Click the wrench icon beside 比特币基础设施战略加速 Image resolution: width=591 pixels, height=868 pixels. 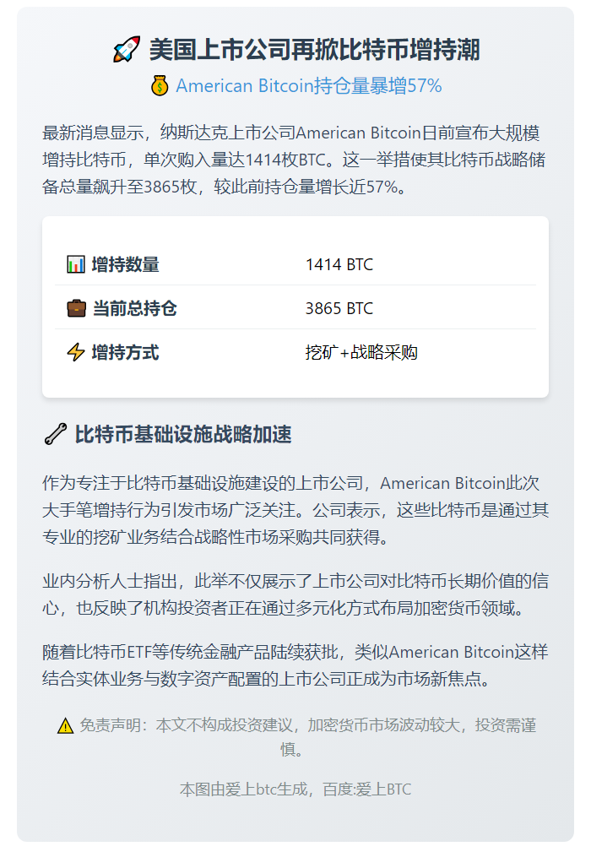click(55, 435)
